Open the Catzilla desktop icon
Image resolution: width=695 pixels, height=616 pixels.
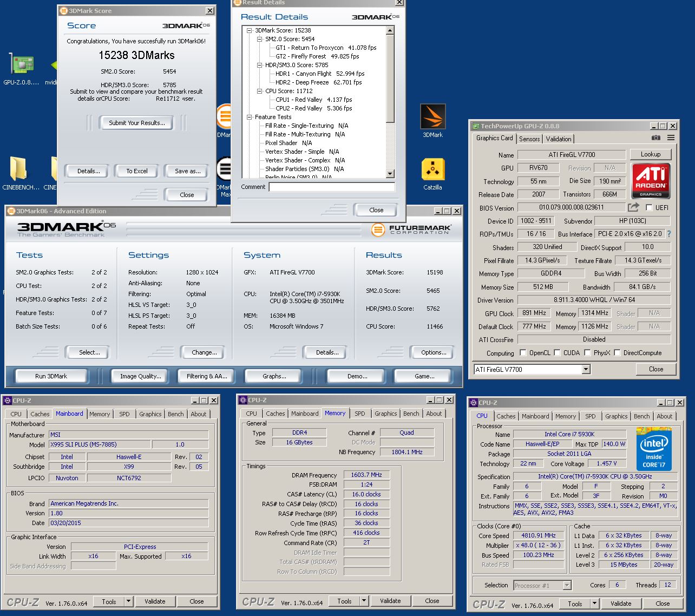pyautogui.click(x=432, y=174)
